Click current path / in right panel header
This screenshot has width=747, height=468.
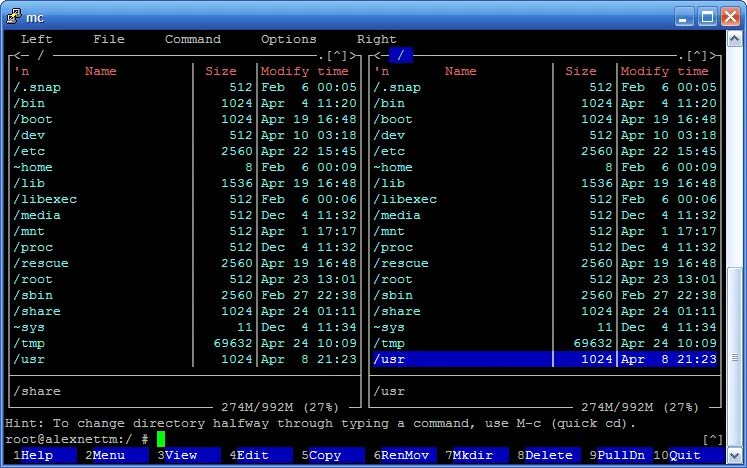(x=401, y=55)
